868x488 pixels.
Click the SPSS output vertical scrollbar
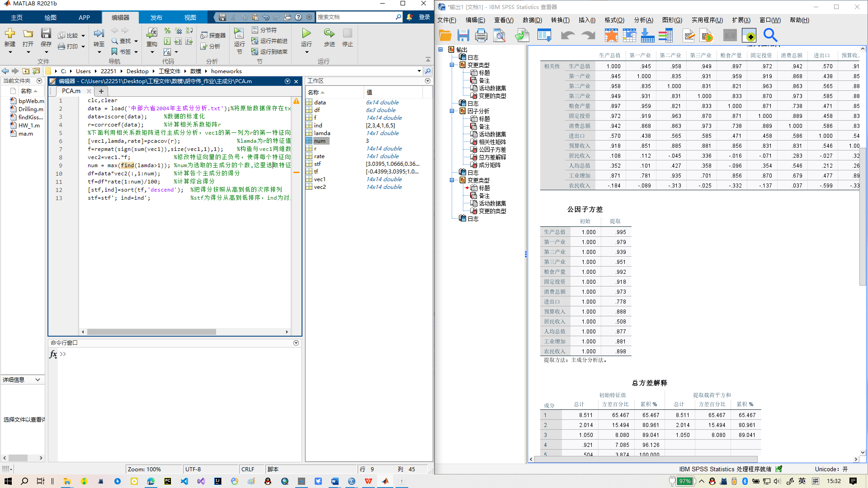click(863, 216)
